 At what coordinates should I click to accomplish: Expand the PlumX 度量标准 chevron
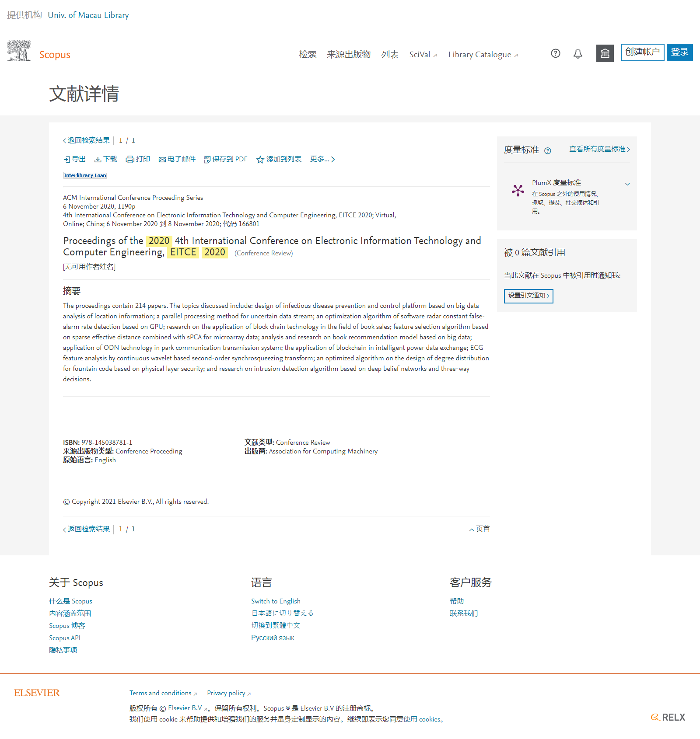tap(627, 184)
